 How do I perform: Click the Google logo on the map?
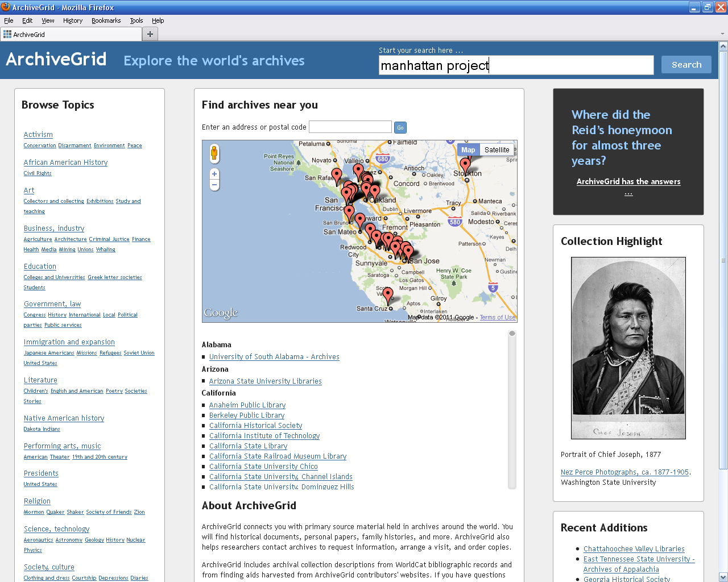click(221, 313)
